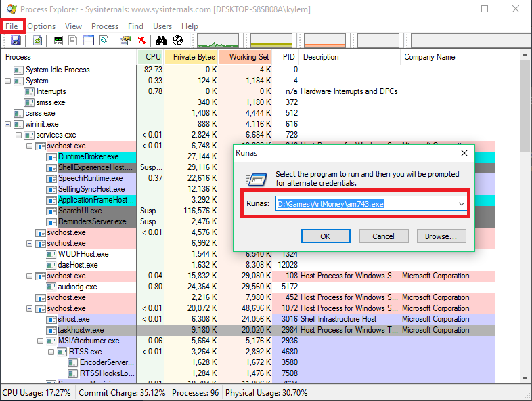Viewport: 532px width, 401px height.
Task: Collapse the System process tree node
Action: click(8, 81)
